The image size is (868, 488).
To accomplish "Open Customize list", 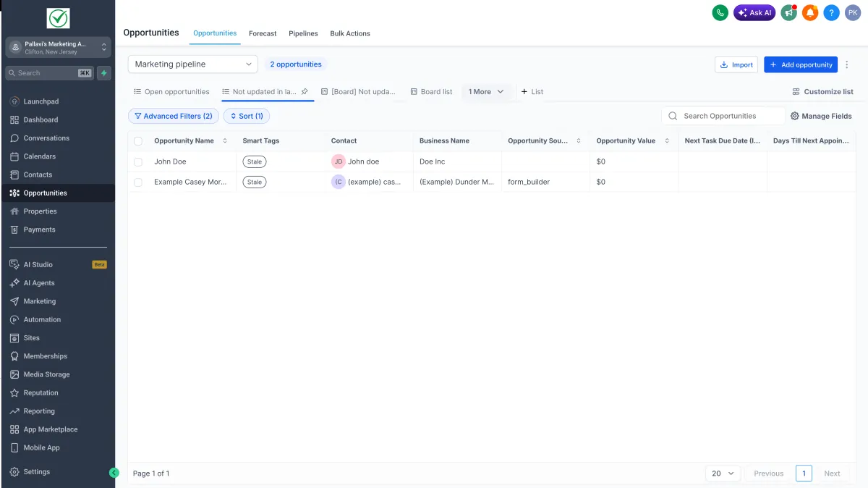I will [823, 92].
